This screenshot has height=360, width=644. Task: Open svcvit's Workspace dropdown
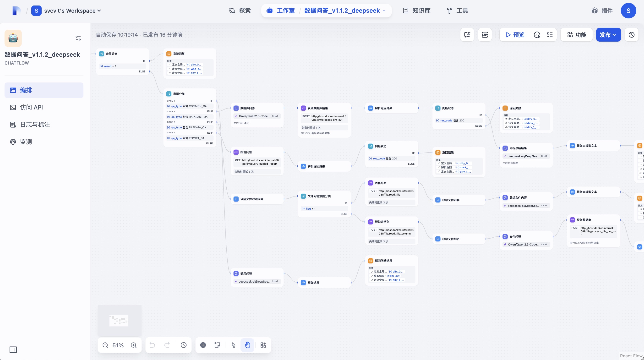pyautogui.click(x=72, y=11)
